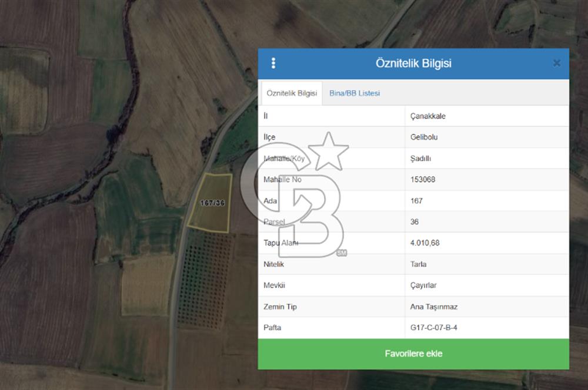Click the star in the watermark logo
The image size is (588, 390).
(328, 152)
